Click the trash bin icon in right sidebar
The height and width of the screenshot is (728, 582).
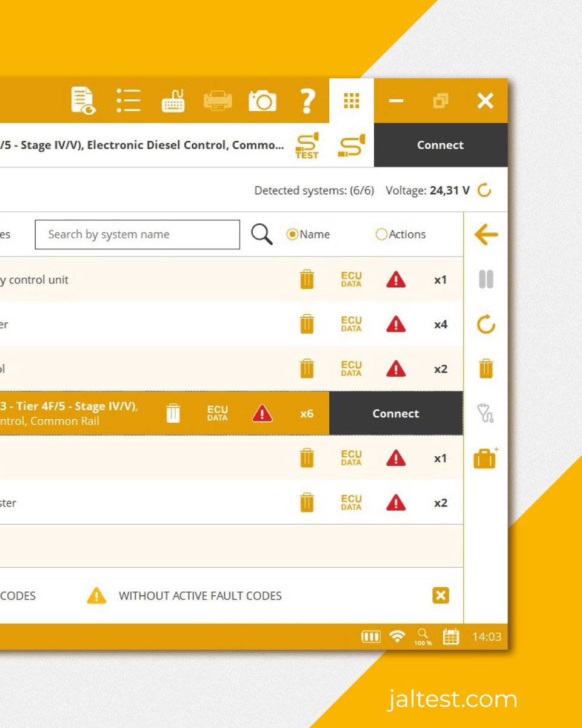[x=486, y=369]
